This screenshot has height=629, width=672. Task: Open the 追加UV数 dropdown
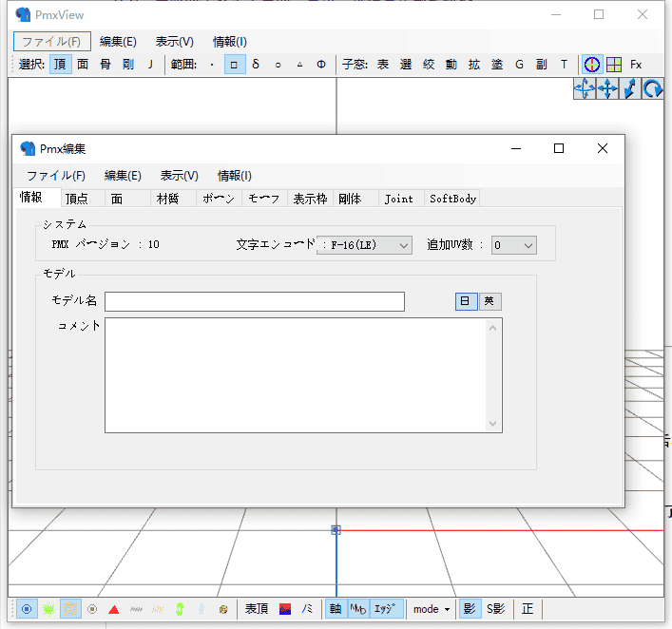pyautogui.click(x=514, y=245)
